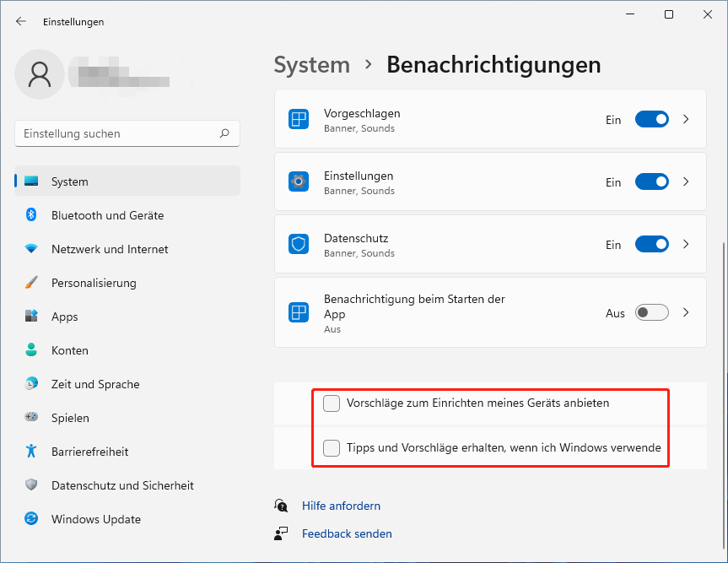Enable Benachrichtigung beim Starten der App toggle
Screen dimensions: 728x563
pos(652,312)
